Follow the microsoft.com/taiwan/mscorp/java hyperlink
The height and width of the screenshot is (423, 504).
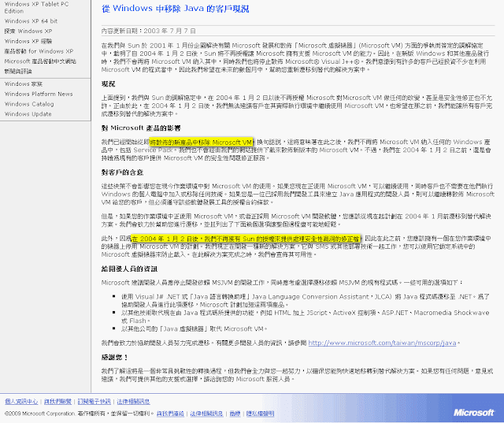tap(382, 343)
